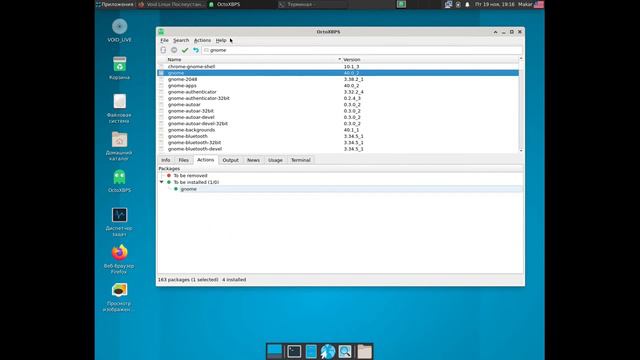Select chrome-gnome-shell package row
Viewport: 640px width, 360px height.
point(338,67)
